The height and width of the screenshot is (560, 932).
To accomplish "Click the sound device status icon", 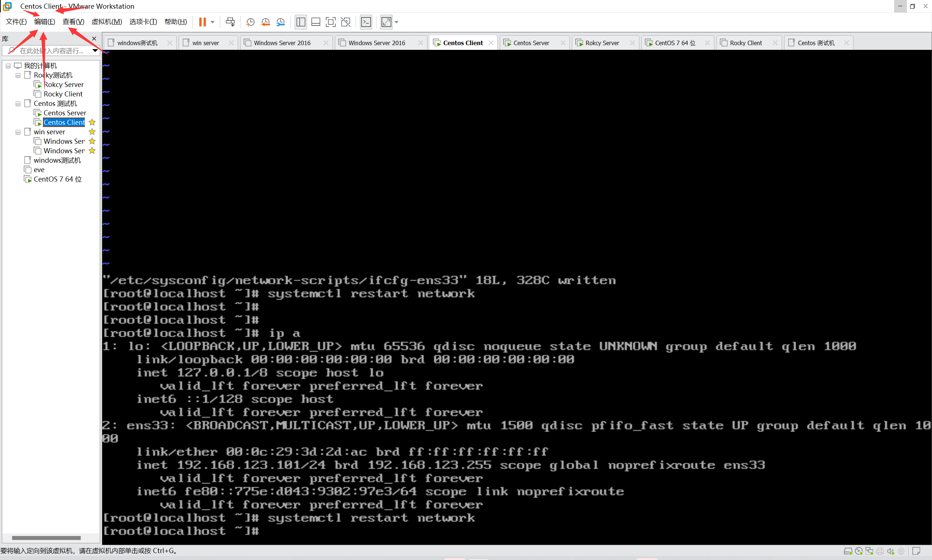I will click(890, 551).
